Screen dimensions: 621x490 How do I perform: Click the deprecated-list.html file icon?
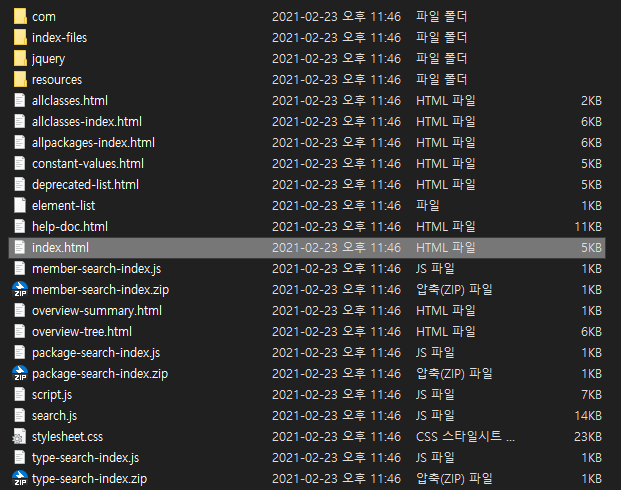pos(20,185)
